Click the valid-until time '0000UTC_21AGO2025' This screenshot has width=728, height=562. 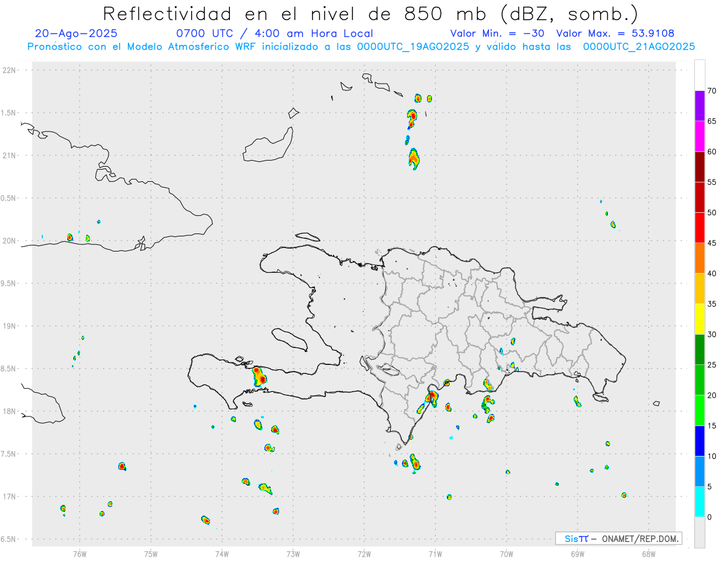[x=639, y=47]
